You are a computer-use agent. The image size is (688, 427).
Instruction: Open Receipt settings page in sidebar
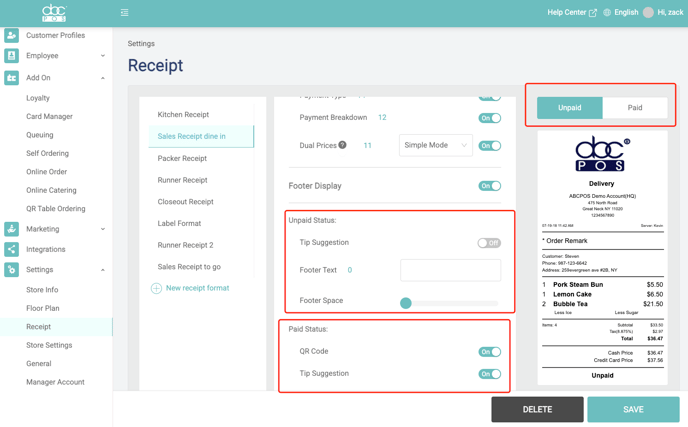click(x=56, y=327)
